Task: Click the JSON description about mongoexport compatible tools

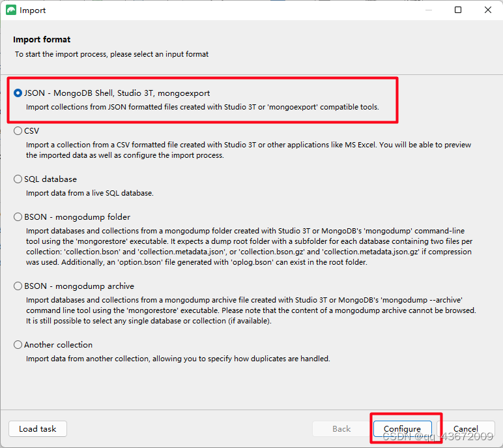Action: [x=203, y=107]
